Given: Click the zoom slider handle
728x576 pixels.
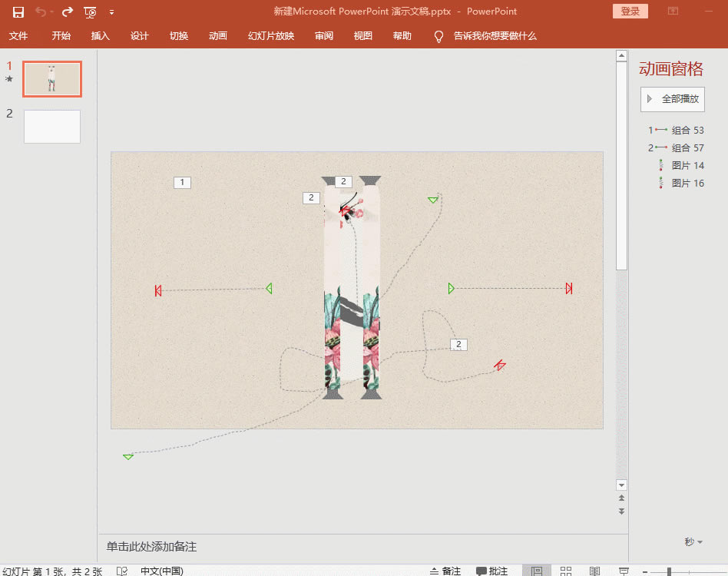Looking at the screenshot, I should (669, 572).
